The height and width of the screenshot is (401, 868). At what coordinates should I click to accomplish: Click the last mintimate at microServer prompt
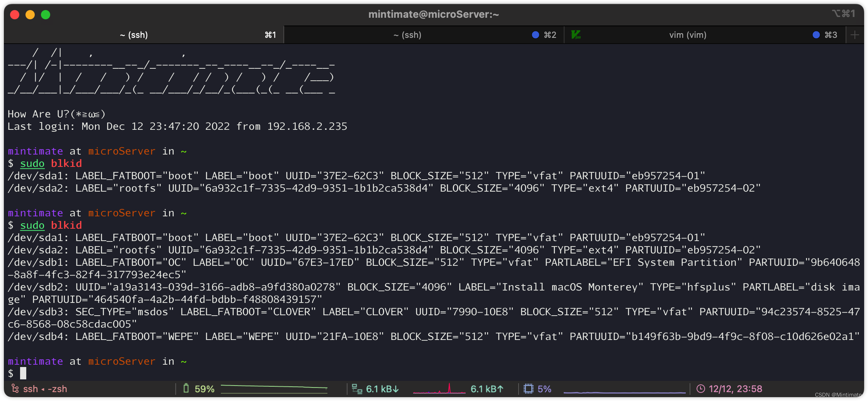tap(97, 361)
